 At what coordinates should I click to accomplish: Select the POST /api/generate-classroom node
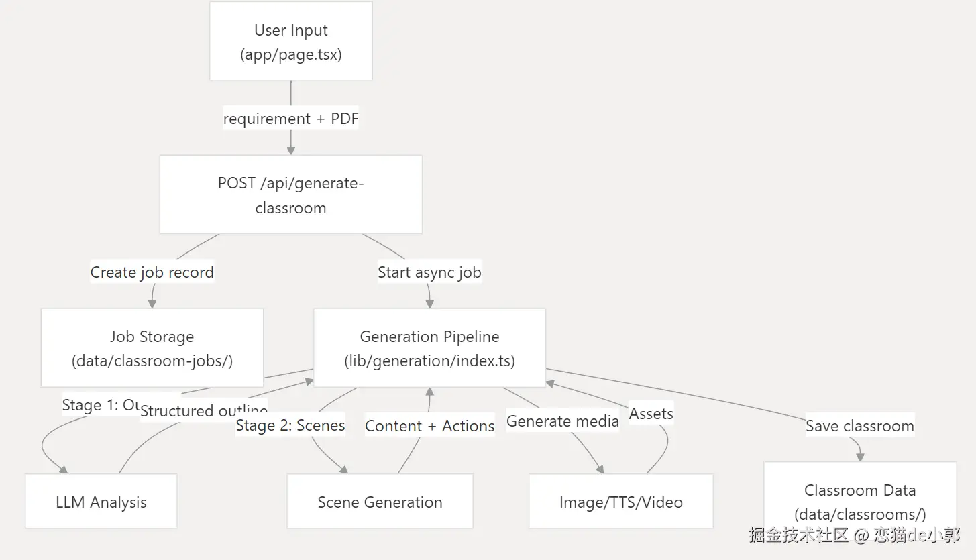(x=290, y=195)
